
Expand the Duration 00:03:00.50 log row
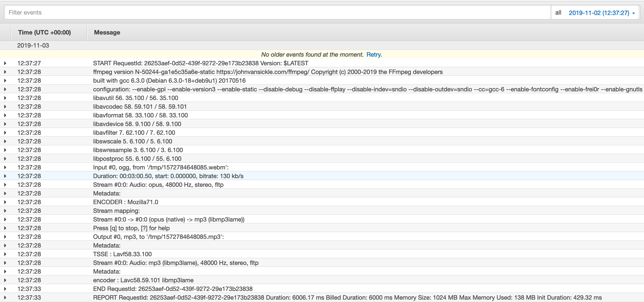[x=5, y=176]
